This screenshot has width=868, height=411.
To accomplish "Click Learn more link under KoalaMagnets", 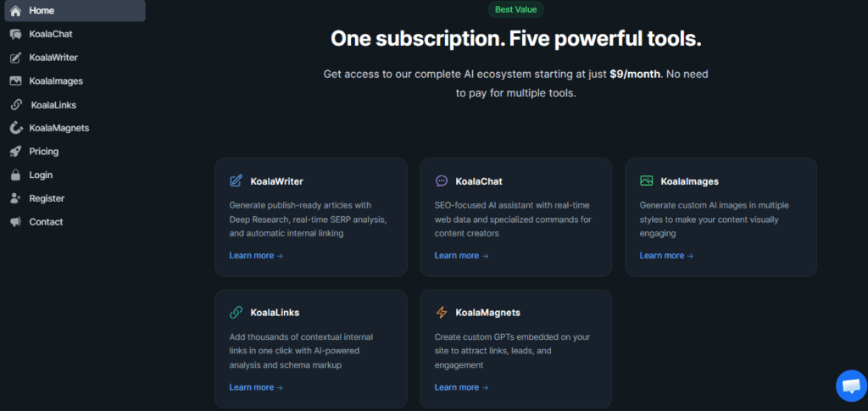I will [461, 387].
